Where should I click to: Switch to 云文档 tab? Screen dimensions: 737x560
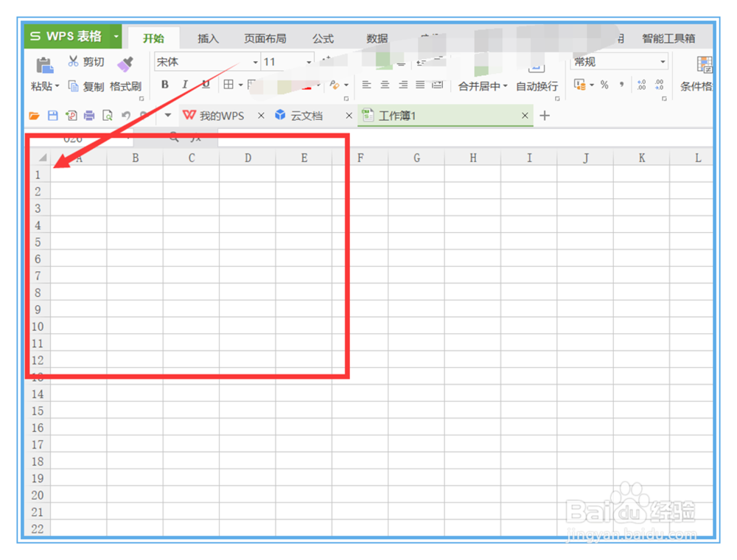[x=299, y=116]
